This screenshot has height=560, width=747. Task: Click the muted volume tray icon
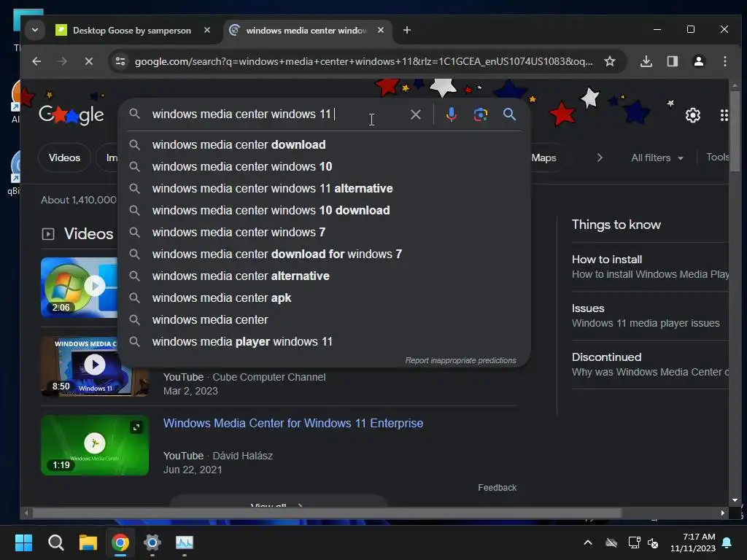tap(653, 542)
